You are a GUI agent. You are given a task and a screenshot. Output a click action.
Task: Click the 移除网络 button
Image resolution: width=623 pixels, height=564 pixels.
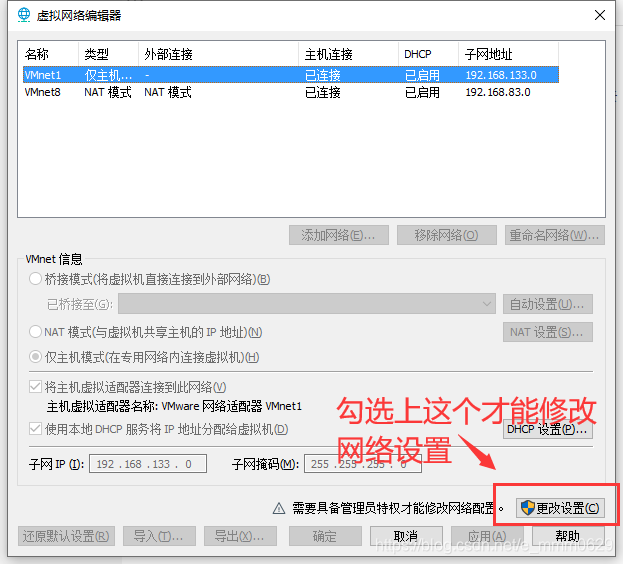pos(447,235)
